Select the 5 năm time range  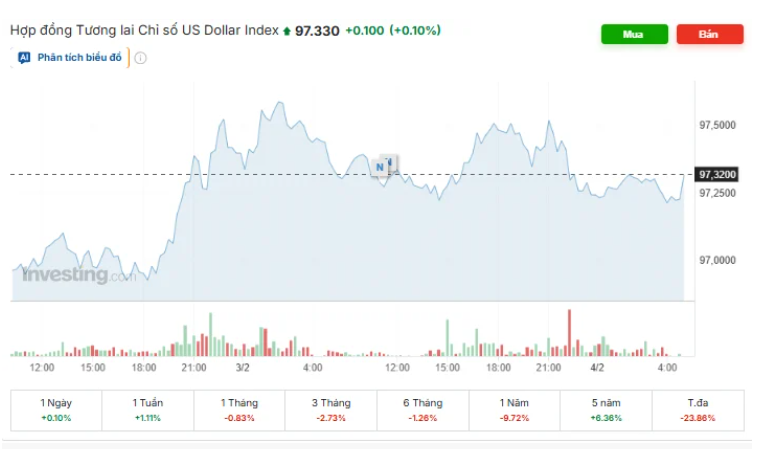coord(605,409)
